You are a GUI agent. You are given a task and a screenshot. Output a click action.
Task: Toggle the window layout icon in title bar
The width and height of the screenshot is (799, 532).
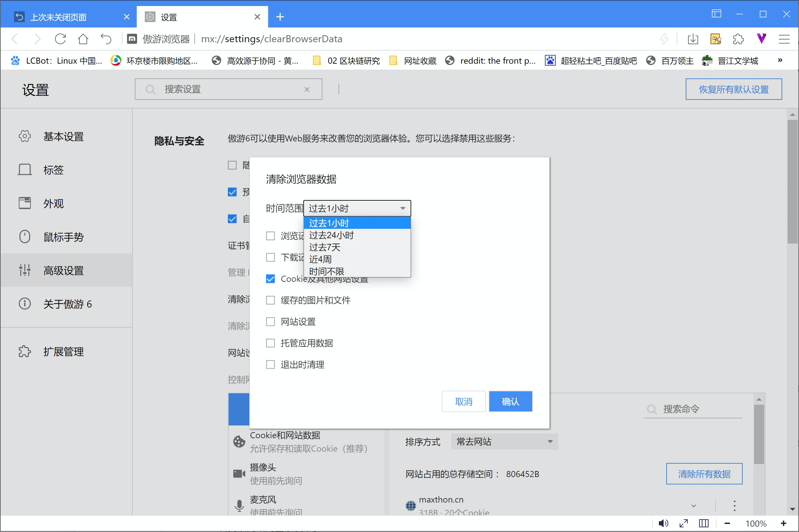[x=716, y=14]
